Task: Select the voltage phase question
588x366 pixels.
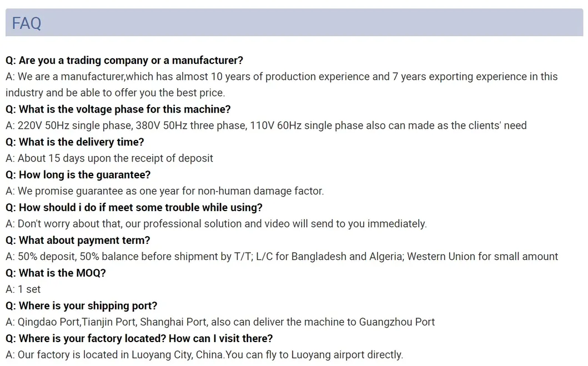Action: tap(118, 109)
